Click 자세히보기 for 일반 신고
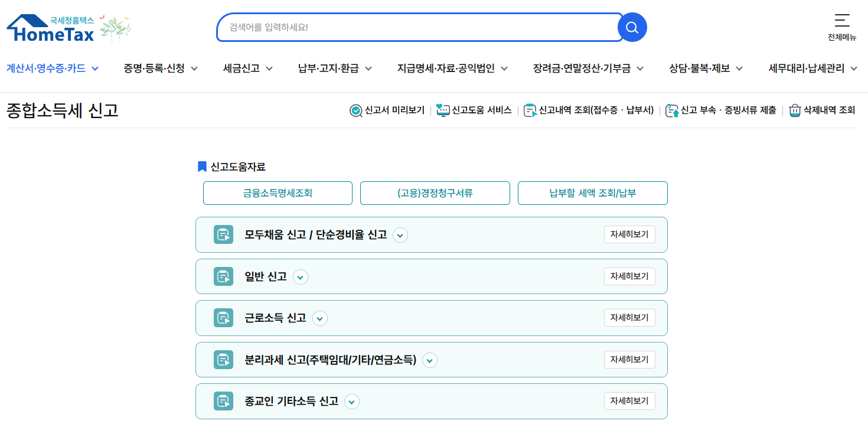The height and width of the screenshot is (427, 868). pos(629,276)
